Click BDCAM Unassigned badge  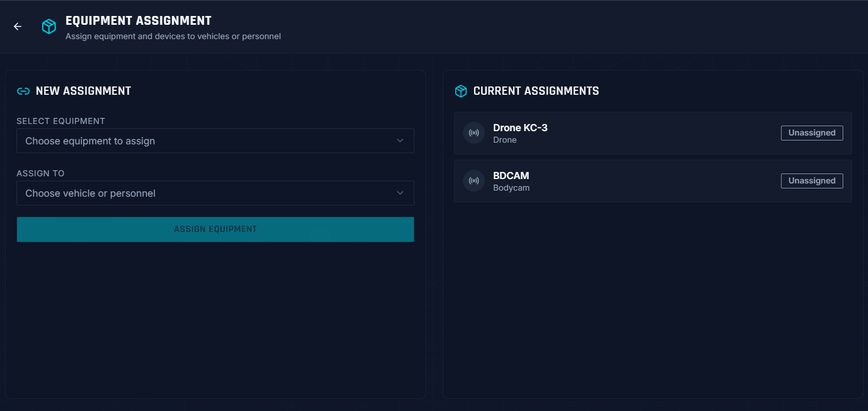pos(812,181)
